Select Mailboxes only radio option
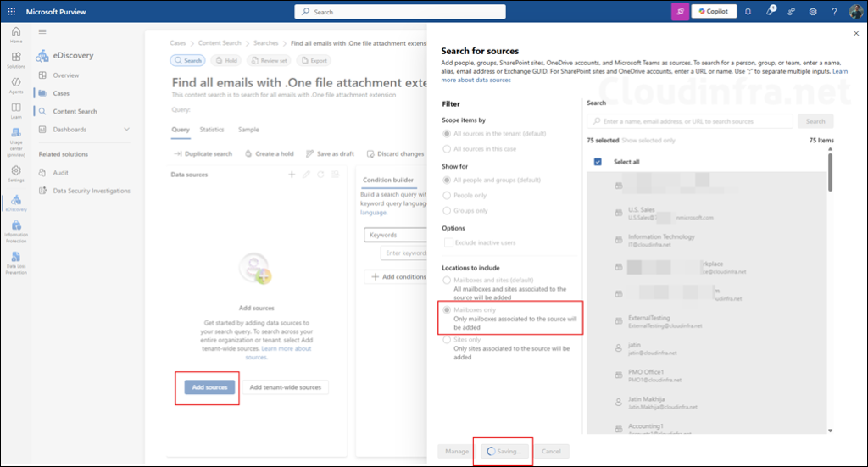The image size is (868, 467). (447, 310)
